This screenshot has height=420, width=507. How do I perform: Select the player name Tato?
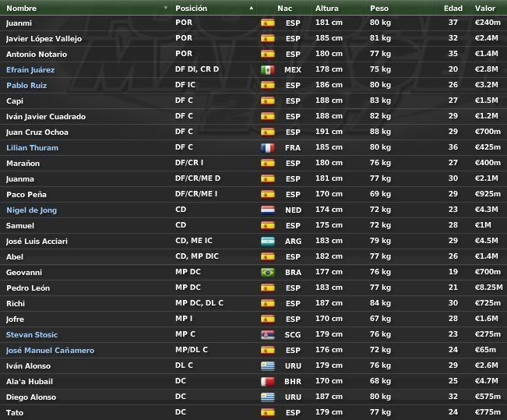(x=15, y=413)
